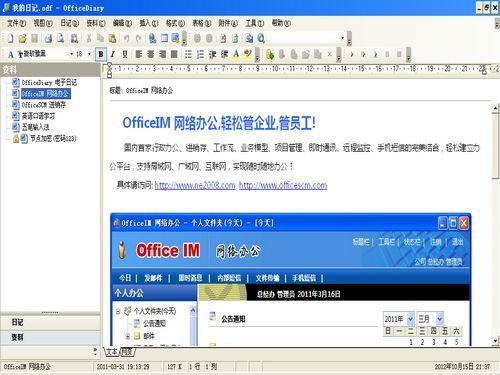
Task: Print the diary with the printer icon
Action: pos(48,38)
